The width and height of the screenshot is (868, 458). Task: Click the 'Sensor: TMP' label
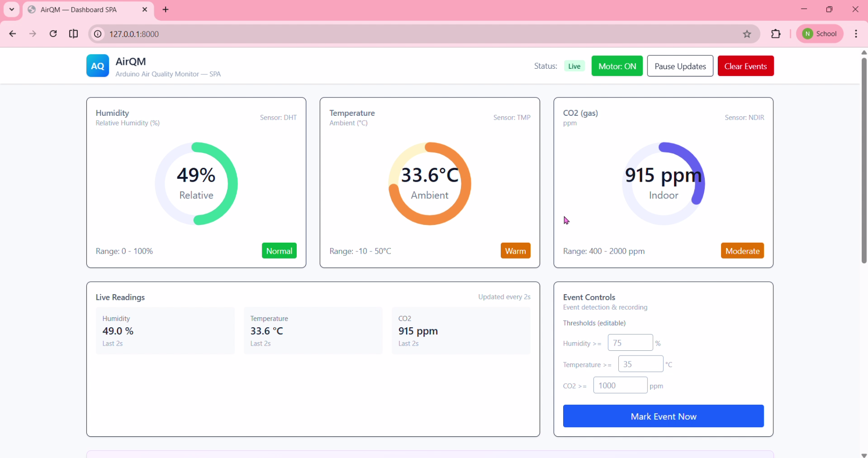click(x=512, y=117)
